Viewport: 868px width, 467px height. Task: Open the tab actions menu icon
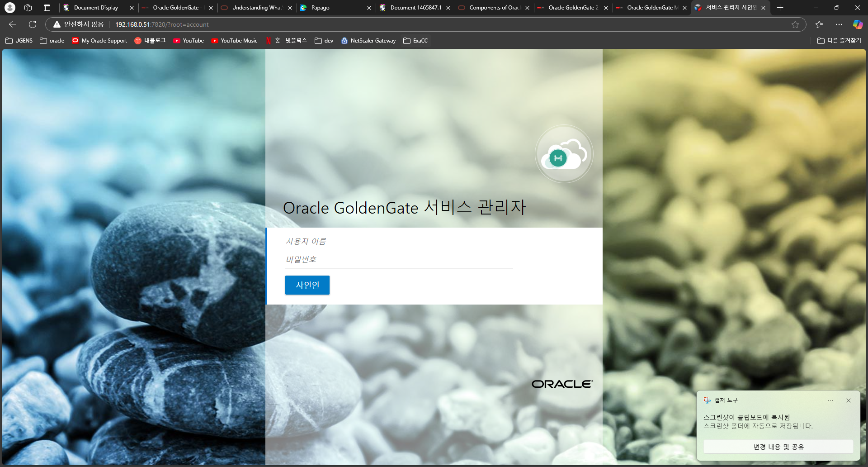(47, 8)
